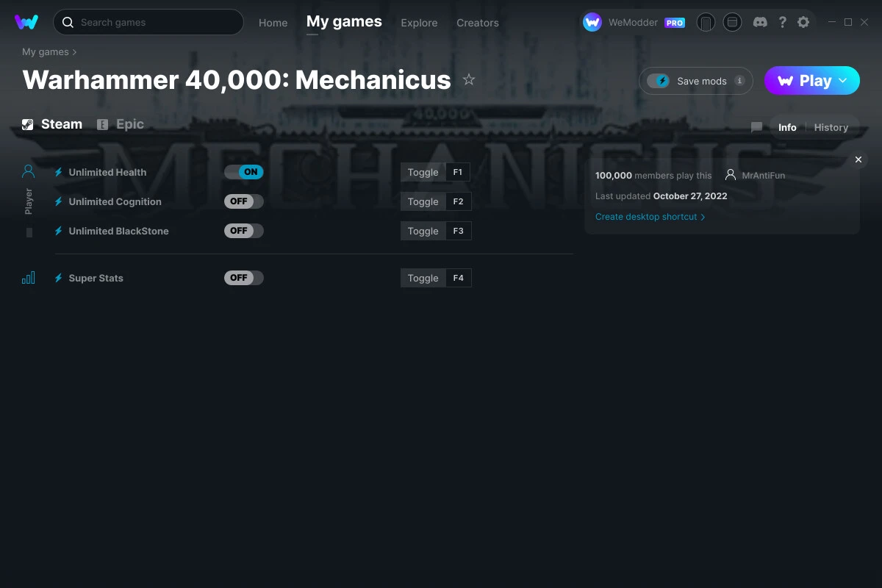Enable Unlimited Cognition

(243, 201)
